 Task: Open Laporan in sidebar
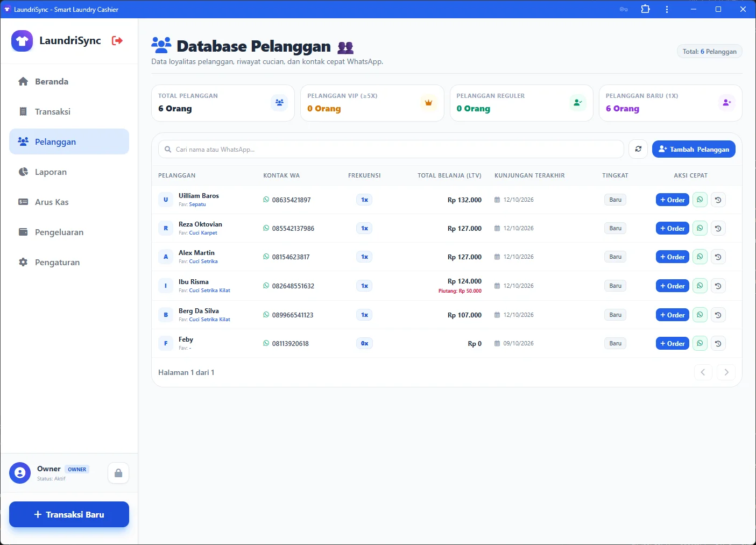click(x=69, y=172)
